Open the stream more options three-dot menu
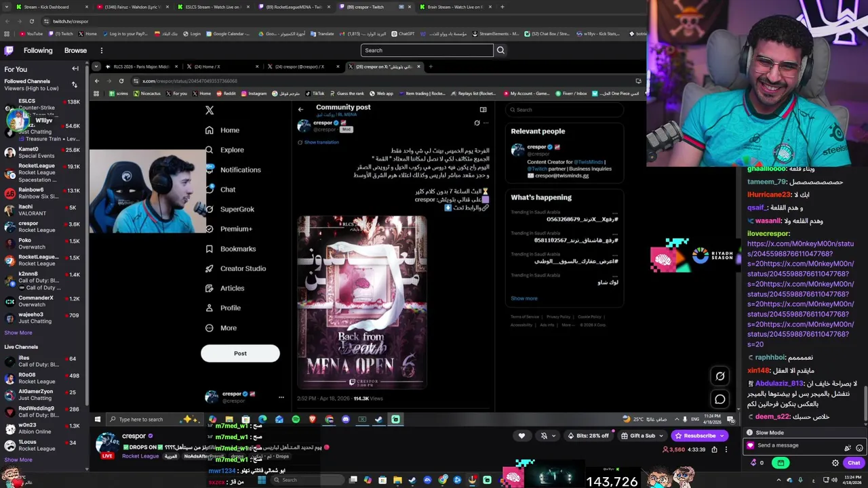The width and height of the screenshot is (868, 488). 726,449
